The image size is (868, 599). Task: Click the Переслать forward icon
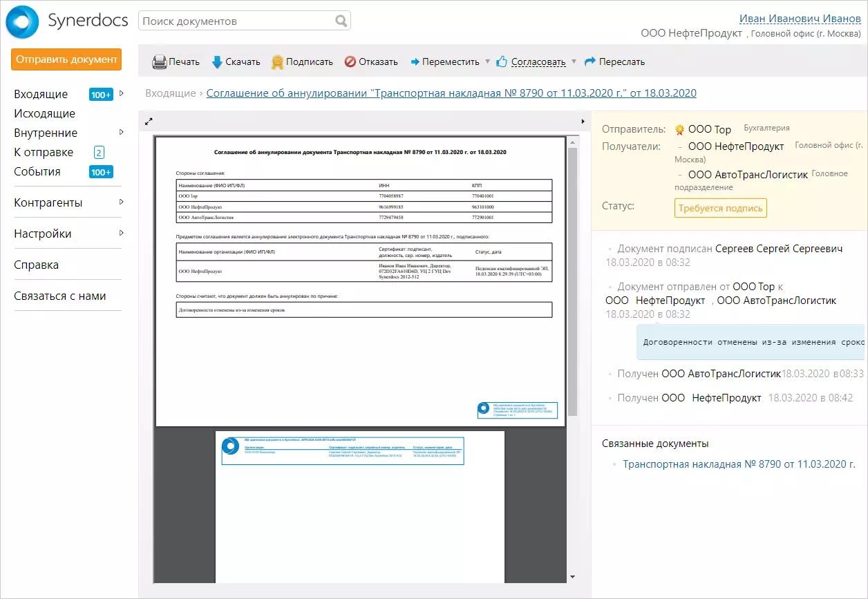point(589,61)
